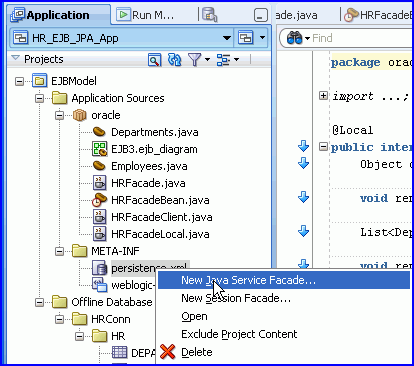The height and width of the screenshot is (366, 414).
Task: Click the editor Find input field
Action: click(362, 38)
